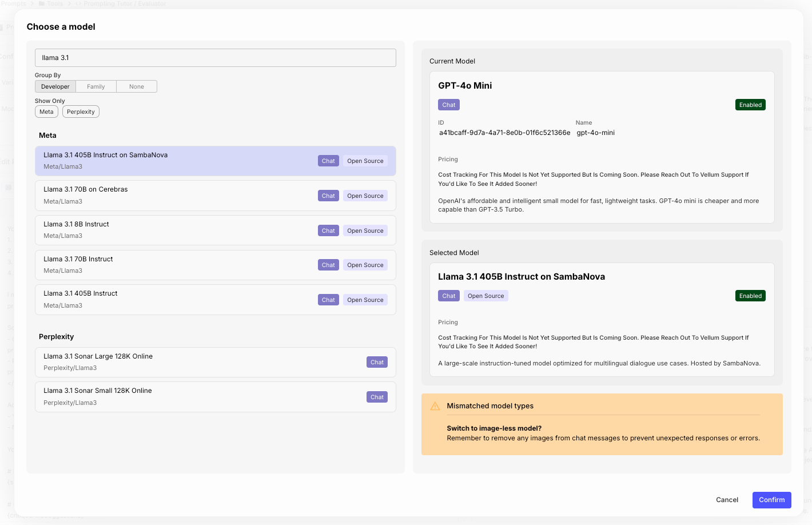Select Llama 3.1 Sonar Large 128K Online
Screen dimensions: 812x525
216,362
